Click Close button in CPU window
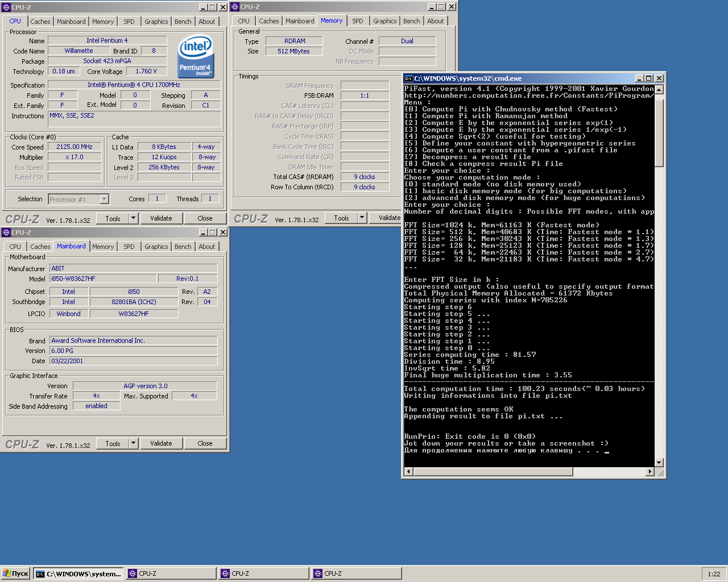 point(205,218)
